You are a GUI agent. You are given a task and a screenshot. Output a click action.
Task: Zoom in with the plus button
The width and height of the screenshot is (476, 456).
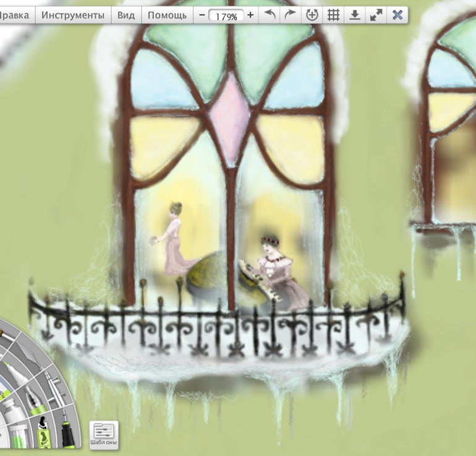250,15
